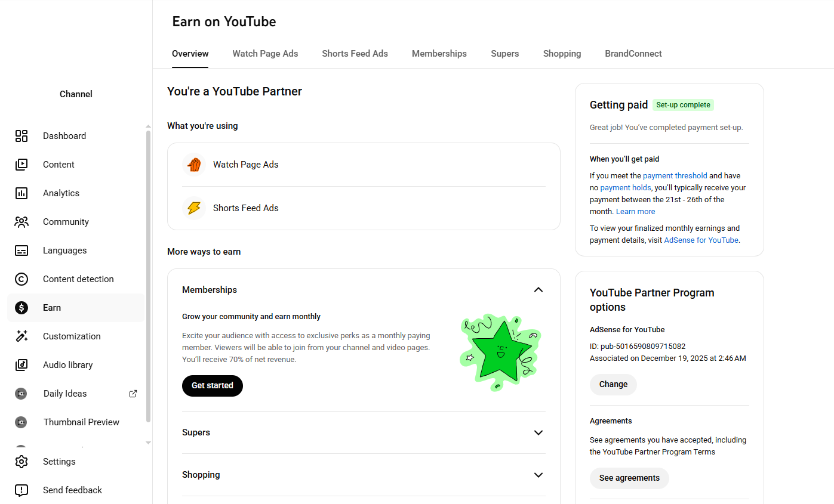
Task: Open Content detection copyright icon
Action: coord(21,279)
